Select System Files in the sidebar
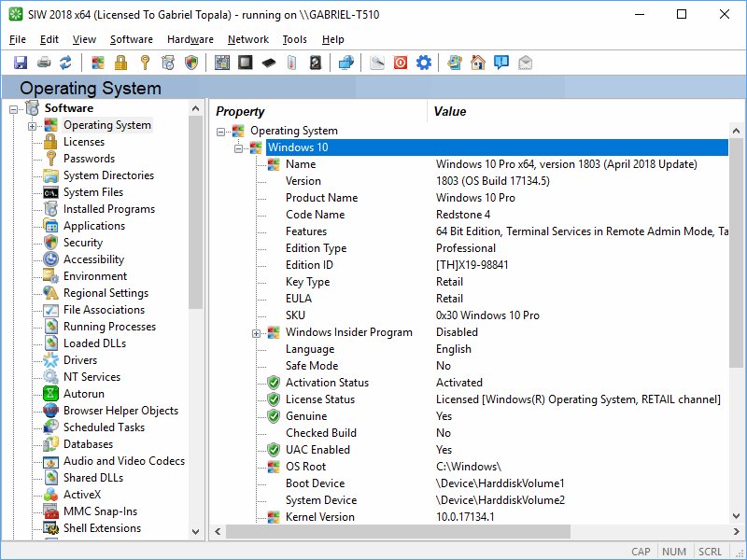Screen dimensions: 747x560 (x=93, y=192)
